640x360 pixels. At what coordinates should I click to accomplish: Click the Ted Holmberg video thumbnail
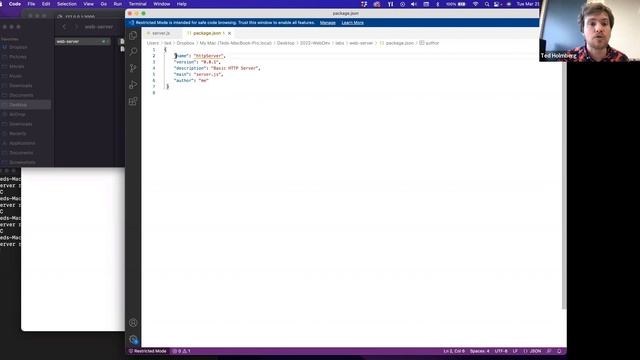[589, 31]
